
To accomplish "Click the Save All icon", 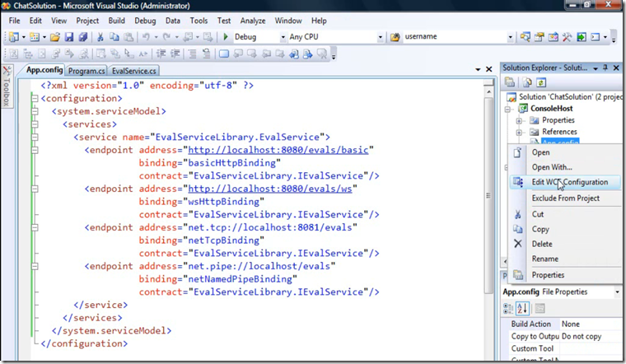I will [x=82, y=37].
